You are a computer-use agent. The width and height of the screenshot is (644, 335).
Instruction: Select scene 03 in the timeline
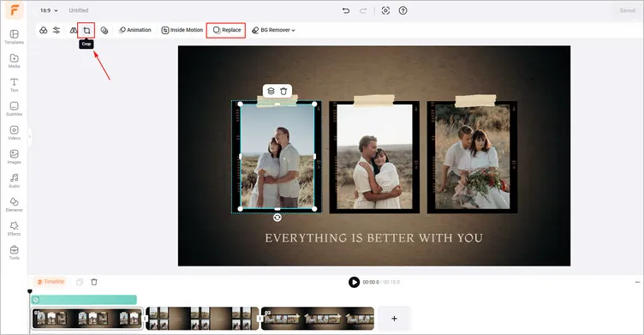318,319
